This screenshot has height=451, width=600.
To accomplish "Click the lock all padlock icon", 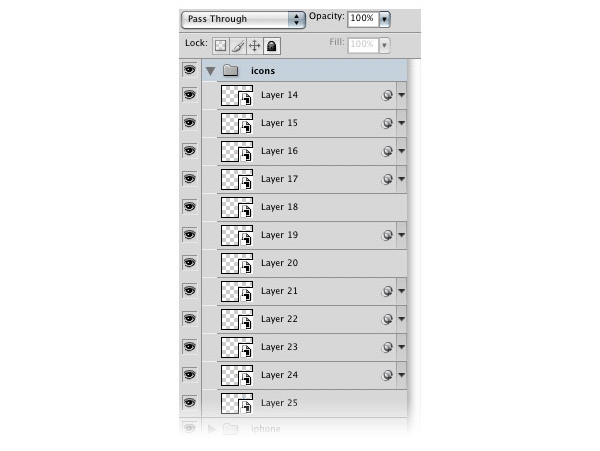I will click(x=271, y=46).
